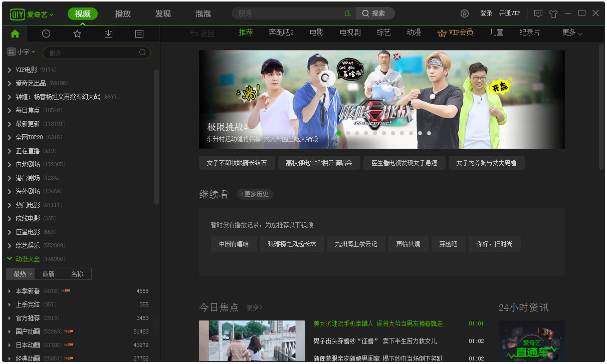
Task: Open the playlist icon in the top toolbar
Action: tap(139, 33)
